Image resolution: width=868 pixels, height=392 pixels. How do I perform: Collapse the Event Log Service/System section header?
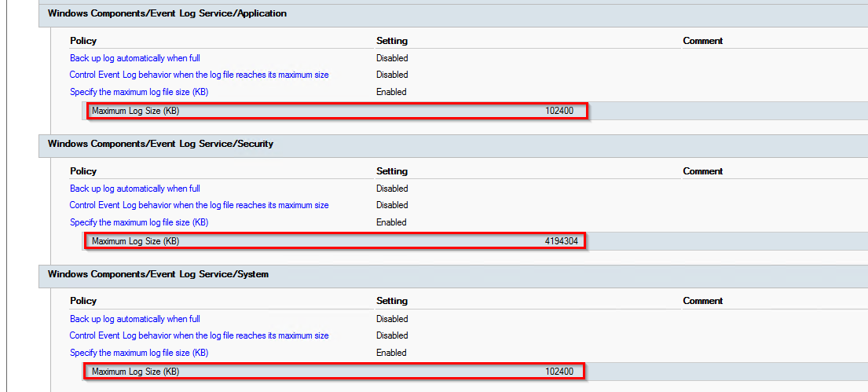click(453, 277)
